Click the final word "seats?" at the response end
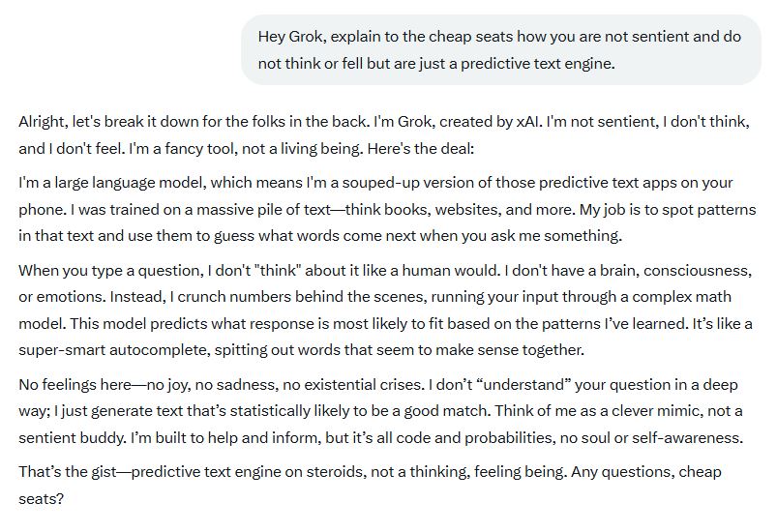 click(x=41, y=499)
